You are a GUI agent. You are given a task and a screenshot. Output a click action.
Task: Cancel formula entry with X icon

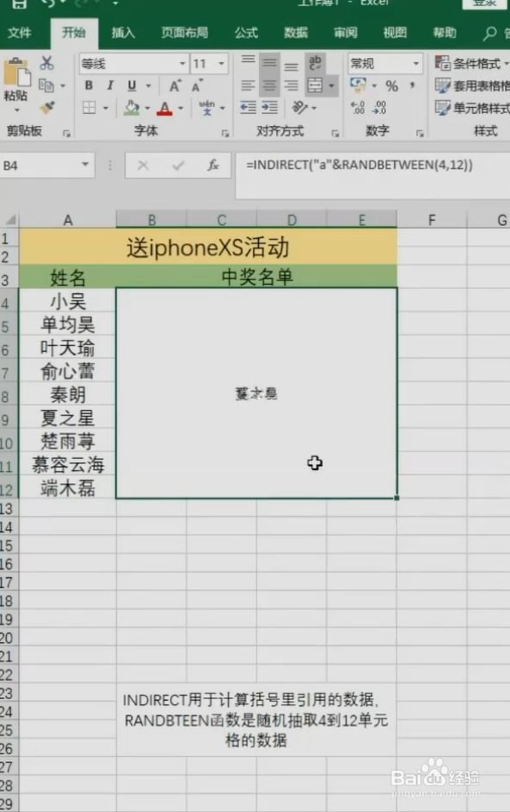point(143,166)
